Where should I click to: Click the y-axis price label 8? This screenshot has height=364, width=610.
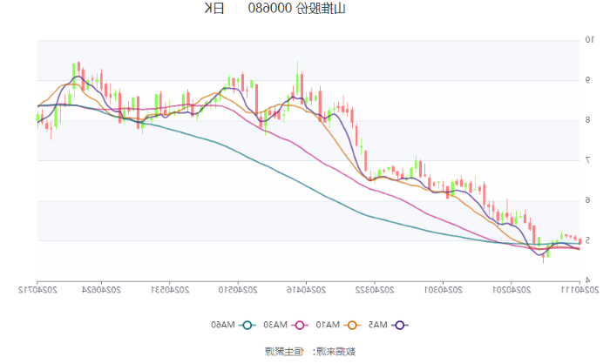(588, 120)
